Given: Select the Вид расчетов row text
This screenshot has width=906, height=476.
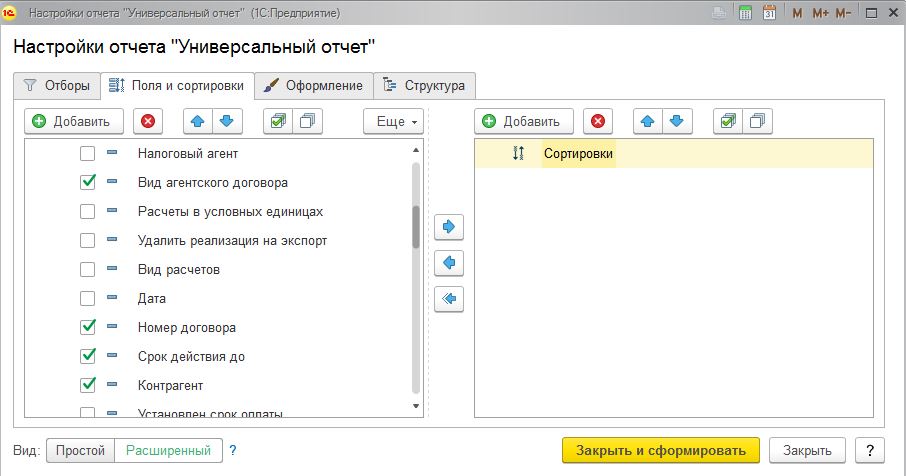Looking at the screenshot, I should (x=179, y=270).
